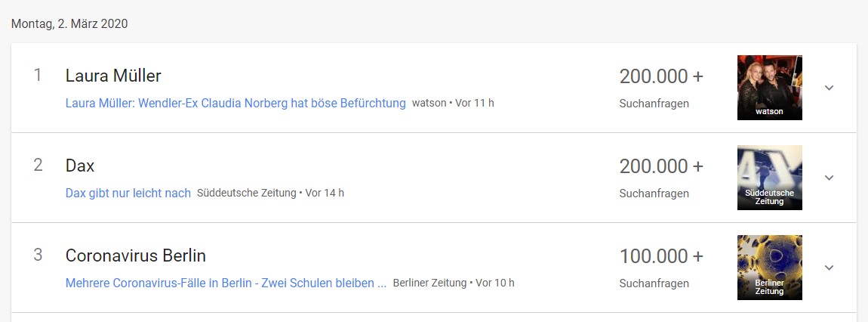The width and height of the screenshot is (868, 322).
Task: Click the 'watson • Vor 11 h' source text
Action: (x=453, y=103)
